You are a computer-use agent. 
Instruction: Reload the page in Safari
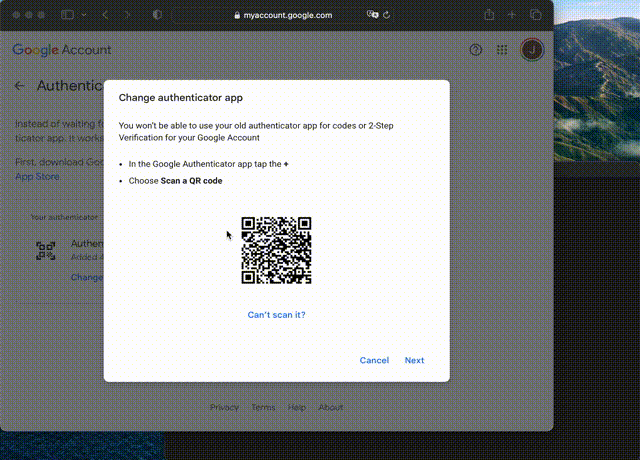click(x=387, y=15)
